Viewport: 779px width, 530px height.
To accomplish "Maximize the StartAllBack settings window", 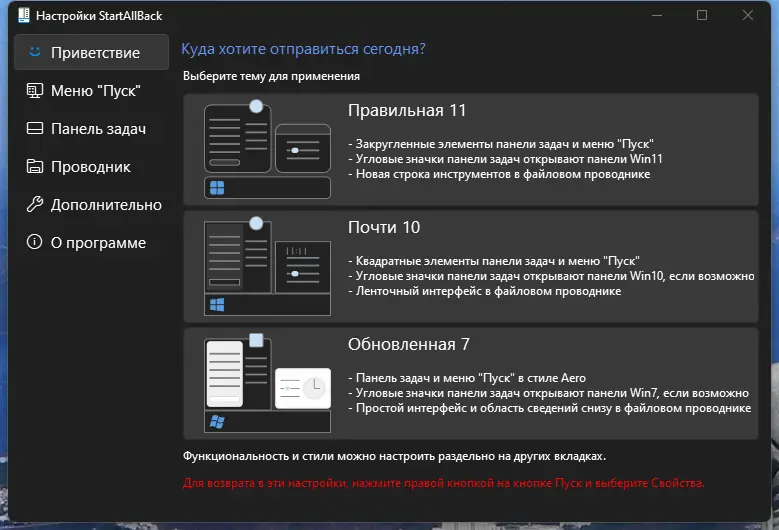I will tap(702, 15).
